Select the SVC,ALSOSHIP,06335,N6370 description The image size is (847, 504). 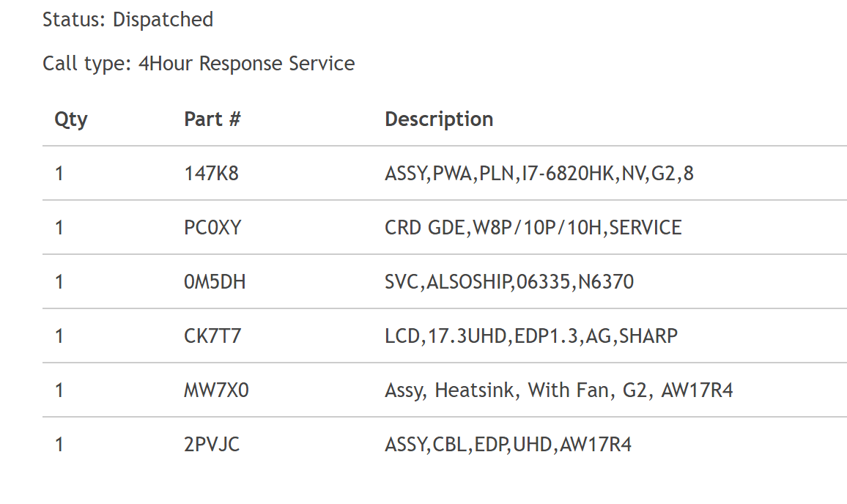(x=509, y=282)
